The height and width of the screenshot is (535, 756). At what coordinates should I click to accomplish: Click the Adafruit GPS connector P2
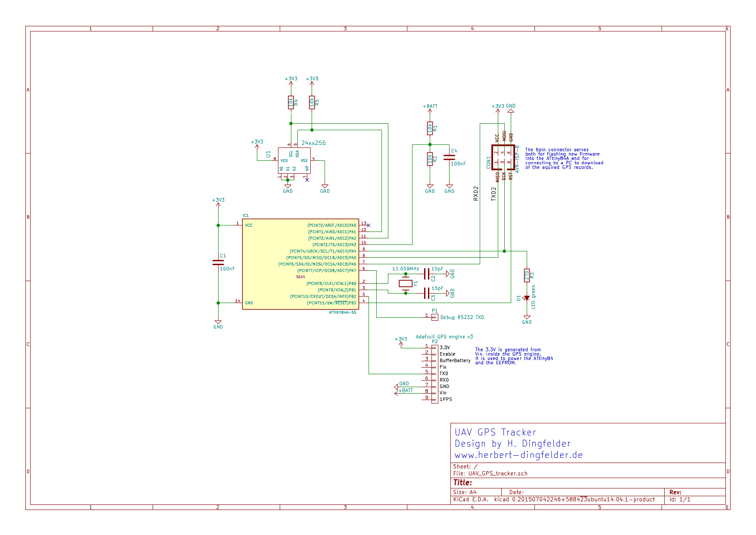435,374
